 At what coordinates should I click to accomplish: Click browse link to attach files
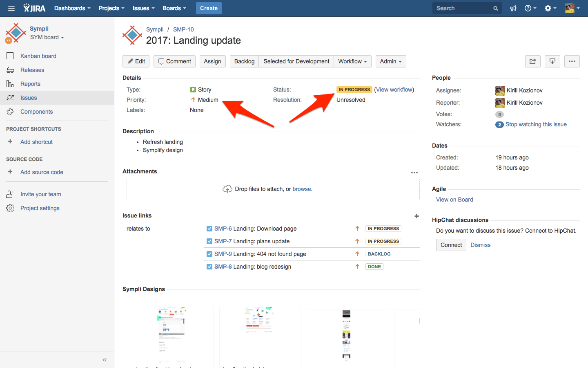302,189
